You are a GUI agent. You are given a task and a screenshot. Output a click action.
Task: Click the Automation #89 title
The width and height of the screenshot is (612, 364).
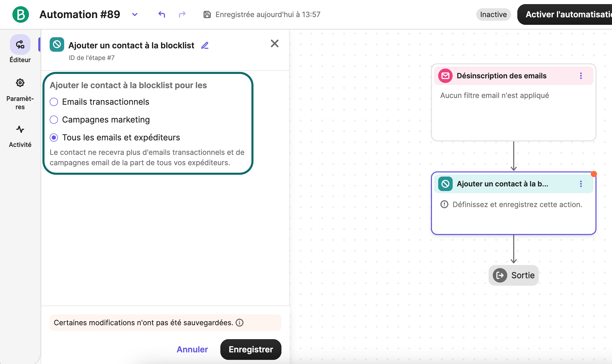tap(80, 14)
